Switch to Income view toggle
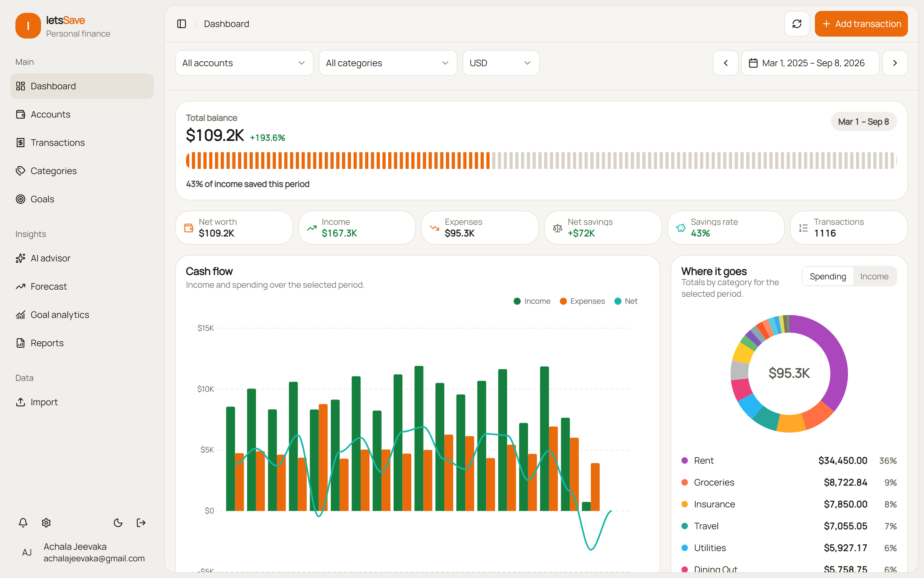924x578 pixels. 874,276
